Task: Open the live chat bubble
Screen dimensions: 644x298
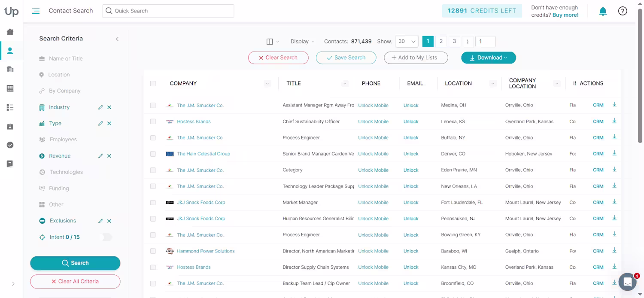Action: click(x=627, y=282)
